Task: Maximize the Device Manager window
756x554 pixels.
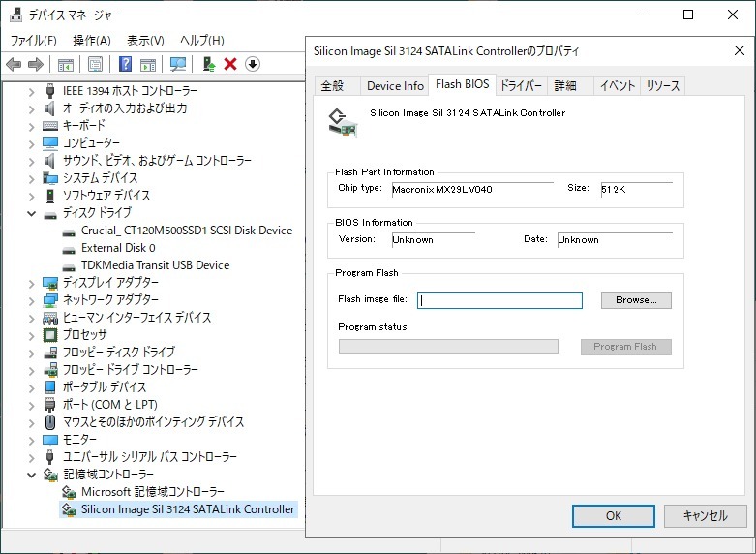Action: tap(688, 15)
